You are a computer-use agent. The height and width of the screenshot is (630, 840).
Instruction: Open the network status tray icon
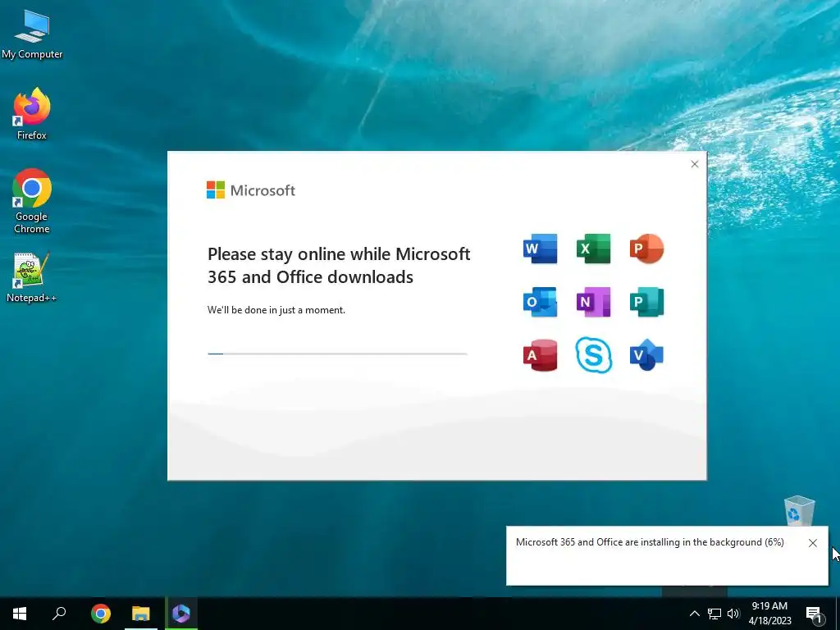click(x=714, y=614)
